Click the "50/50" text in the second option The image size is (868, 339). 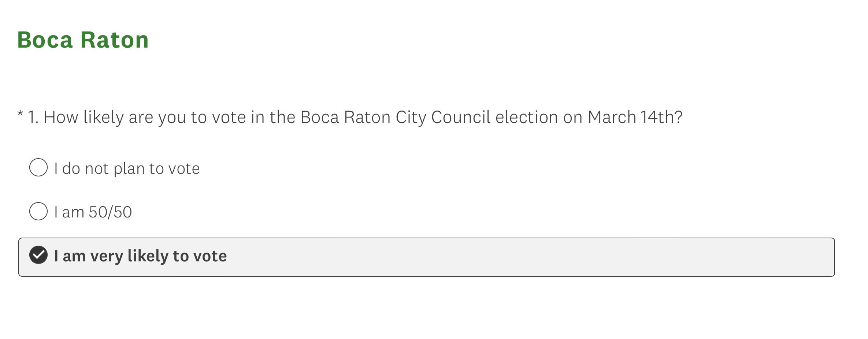110,212
